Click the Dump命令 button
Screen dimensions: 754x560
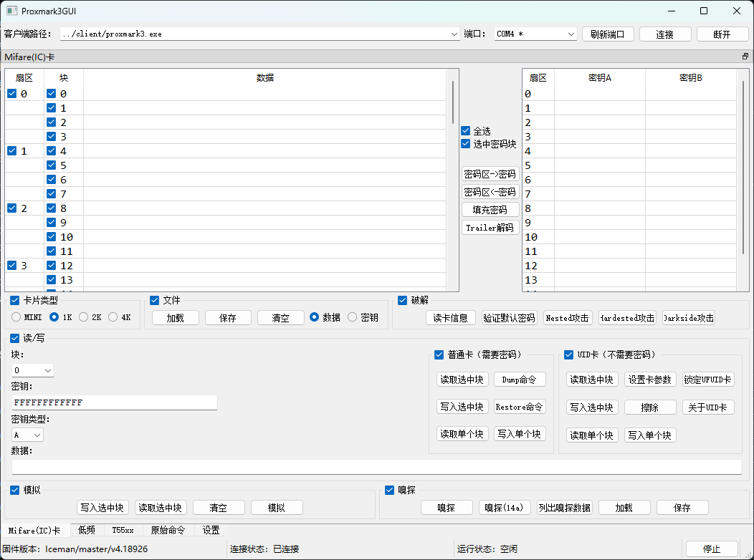(520, 380)
